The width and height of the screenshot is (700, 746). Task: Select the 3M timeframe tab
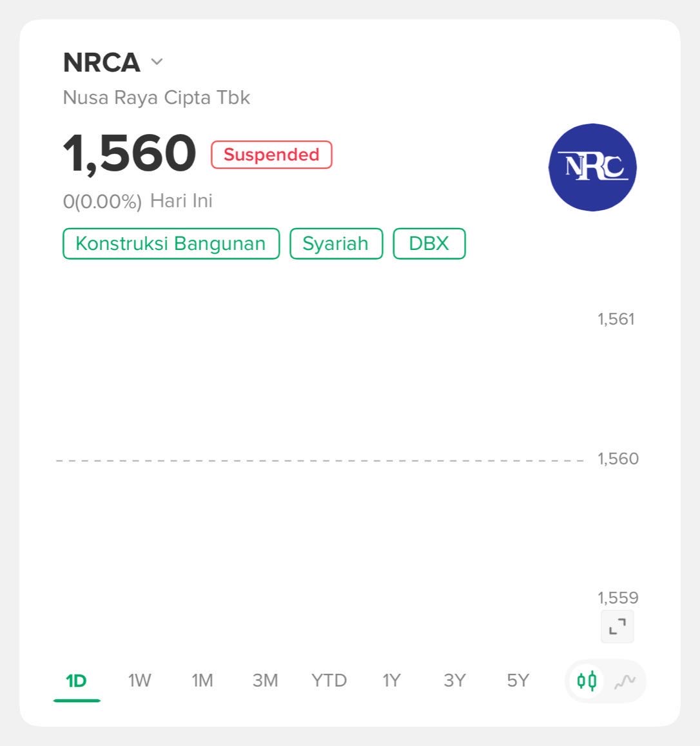pyautogui.click(x=265, y=681)
